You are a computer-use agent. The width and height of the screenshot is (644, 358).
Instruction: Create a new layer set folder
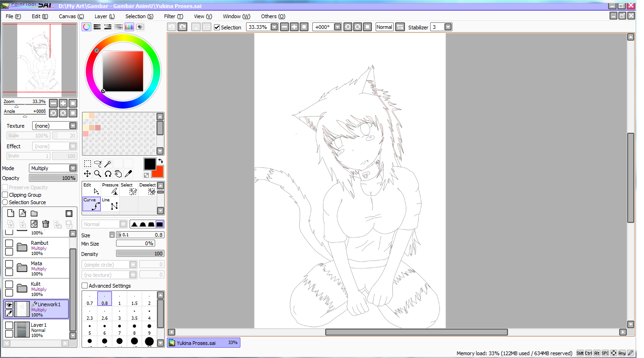coord(33,213)
